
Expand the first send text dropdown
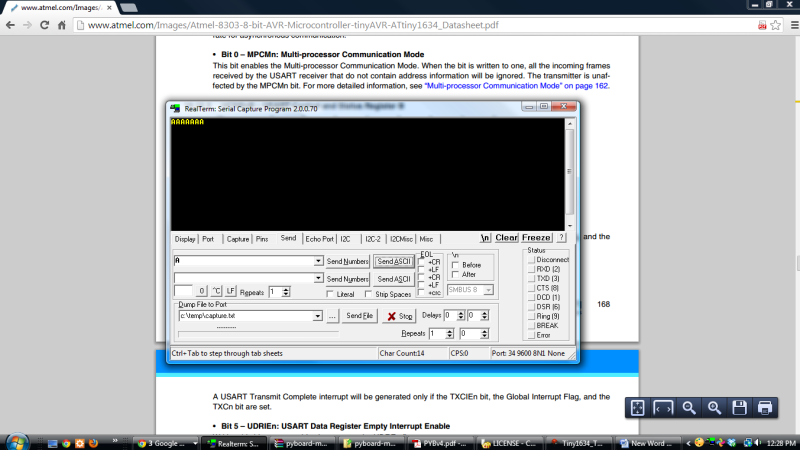click(317, 261)
